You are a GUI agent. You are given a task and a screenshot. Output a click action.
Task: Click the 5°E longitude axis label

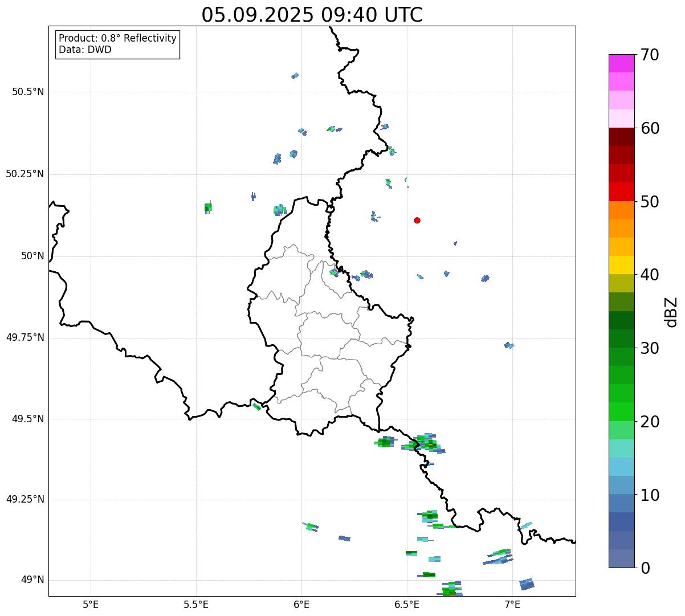91,604
